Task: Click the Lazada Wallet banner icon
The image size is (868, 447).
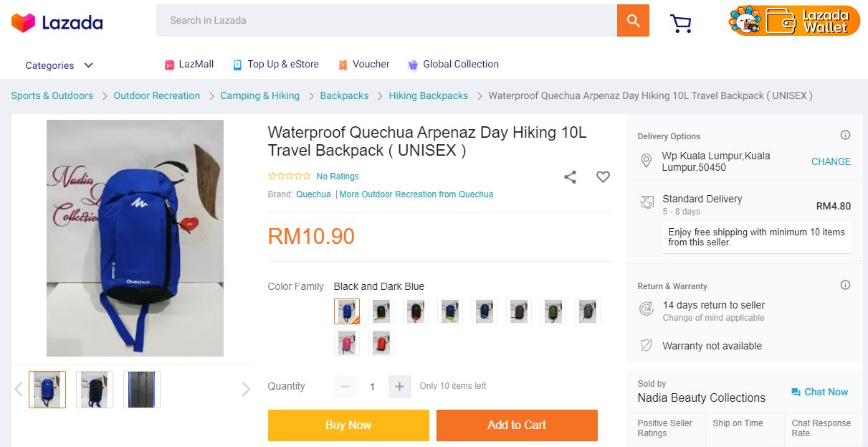Action: (x=793, y=21)
